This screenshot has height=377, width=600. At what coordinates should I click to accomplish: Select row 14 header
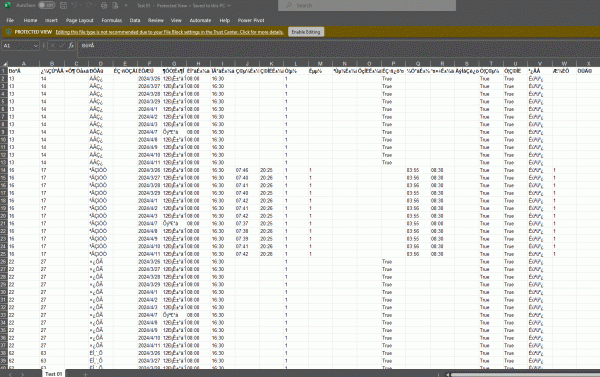coord(4,170)
